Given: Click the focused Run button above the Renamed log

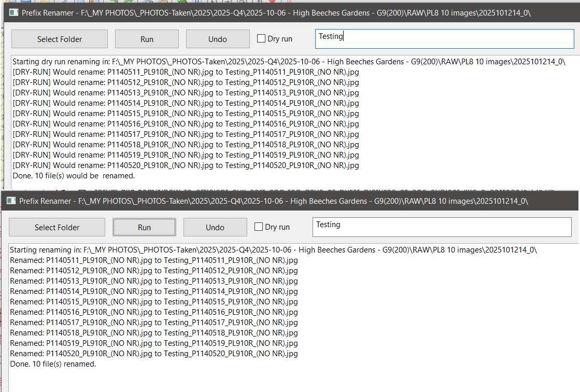Looking at the screenshot, I should pyautogui.click(x=144, y=227).
